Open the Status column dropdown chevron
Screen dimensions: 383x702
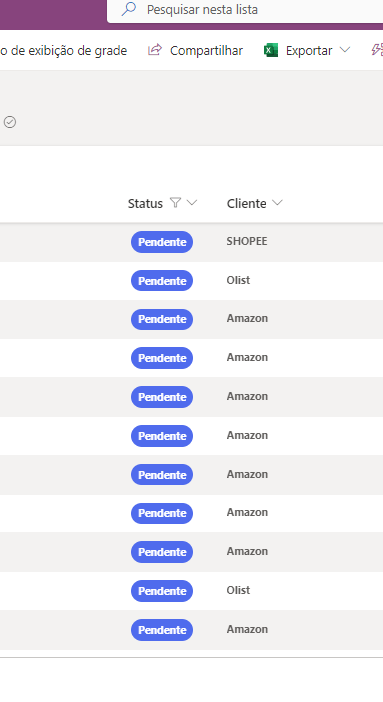(192, 203)
